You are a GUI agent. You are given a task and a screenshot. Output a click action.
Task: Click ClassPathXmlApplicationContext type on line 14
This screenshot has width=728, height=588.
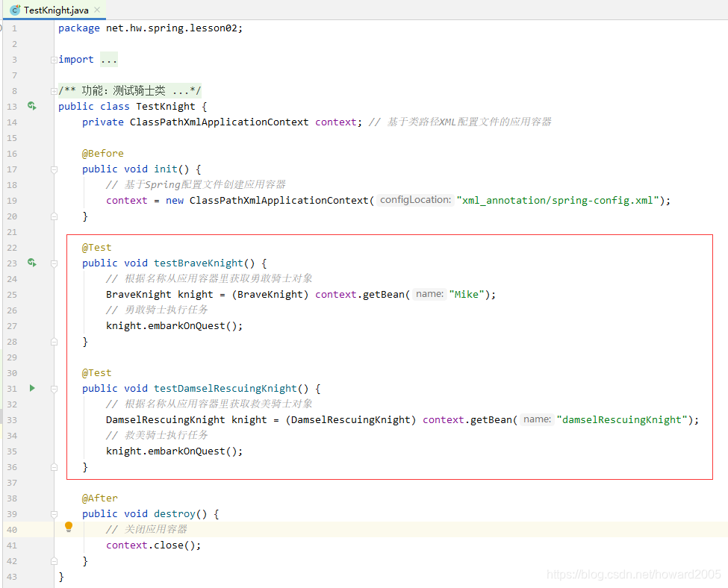pos(219,122)
